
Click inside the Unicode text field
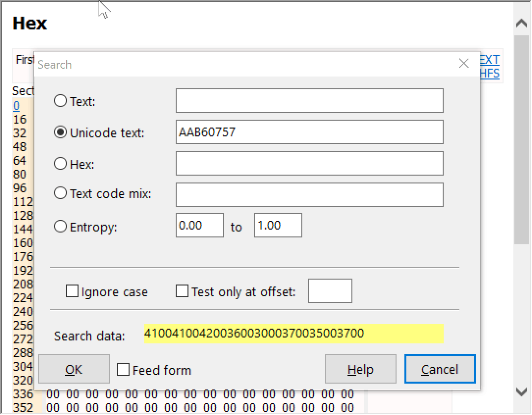point(309,132)
